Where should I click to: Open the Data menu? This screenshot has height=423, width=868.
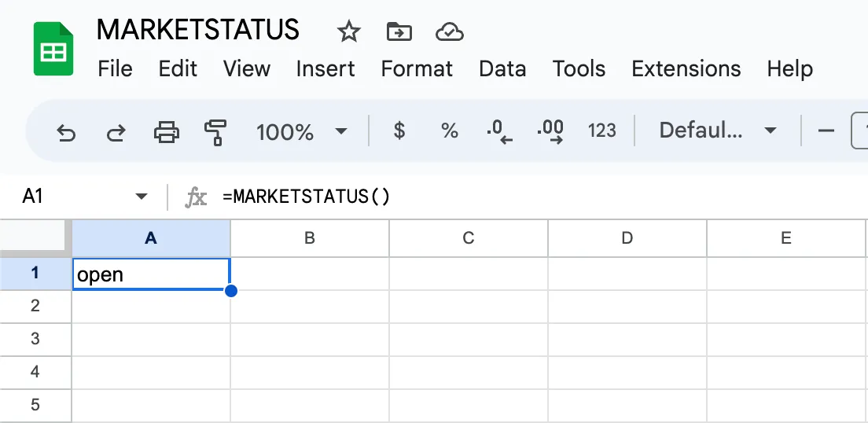[502, 69]
